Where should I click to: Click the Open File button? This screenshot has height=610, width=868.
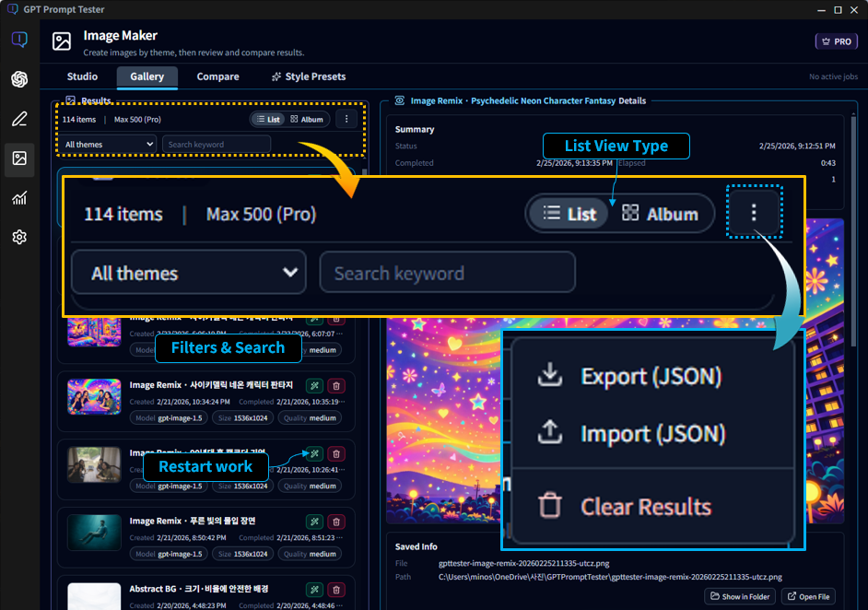[x=807, y=596]
